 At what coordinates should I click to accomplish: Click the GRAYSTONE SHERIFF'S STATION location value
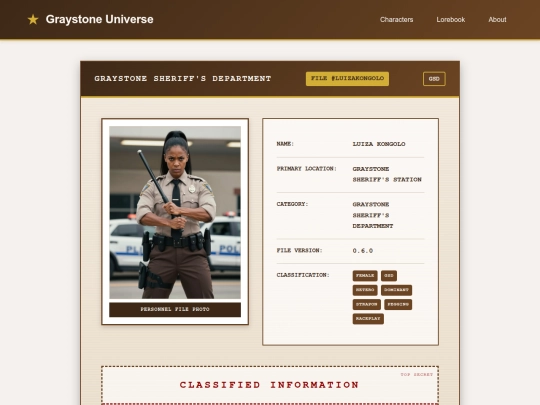click(x=387, y=174)
